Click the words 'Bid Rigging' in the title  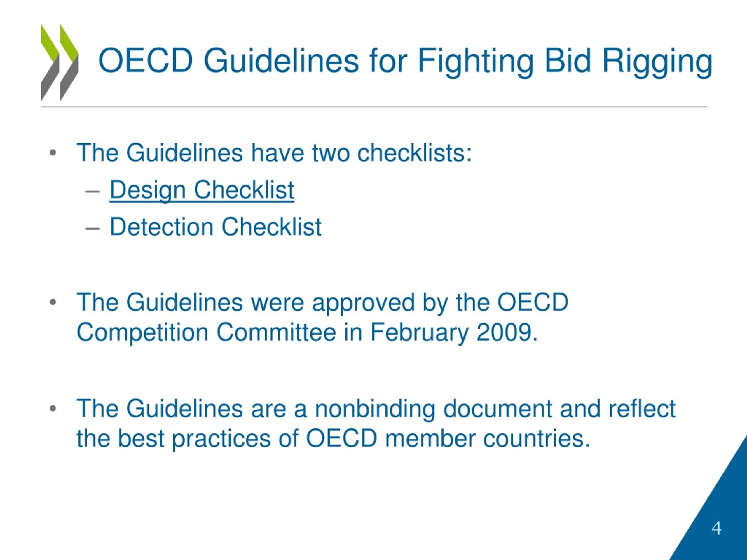[629, 62]
